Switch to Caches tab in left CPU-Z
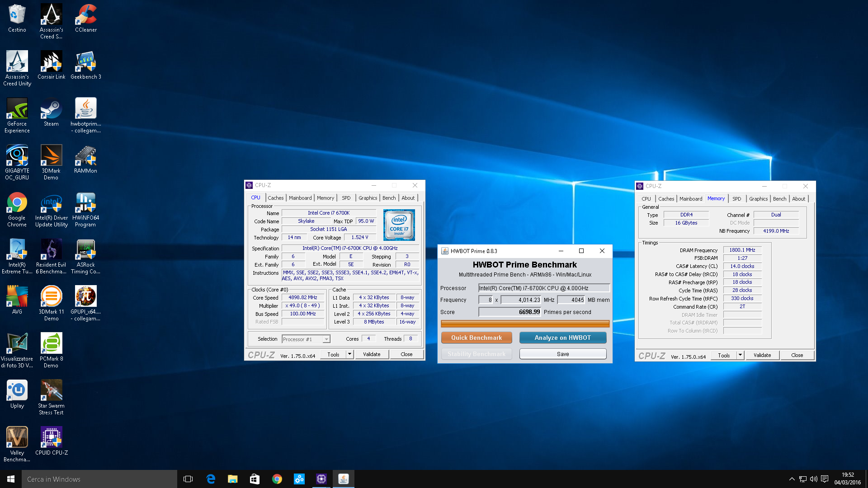Screen dimensions: 868x488 pos(275,198)
